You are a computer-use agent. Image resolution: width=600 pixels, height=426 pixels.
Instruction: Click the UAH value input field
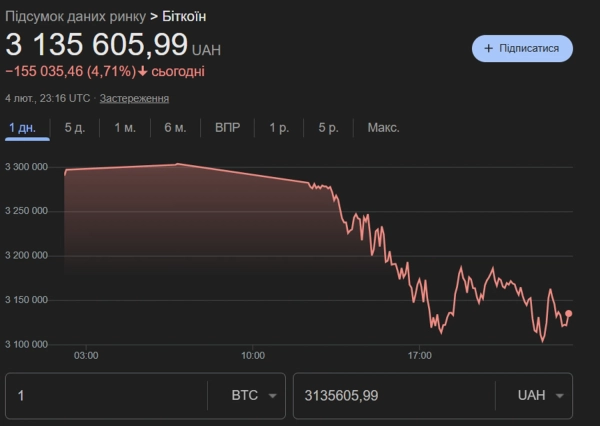(x=395, y=395)
